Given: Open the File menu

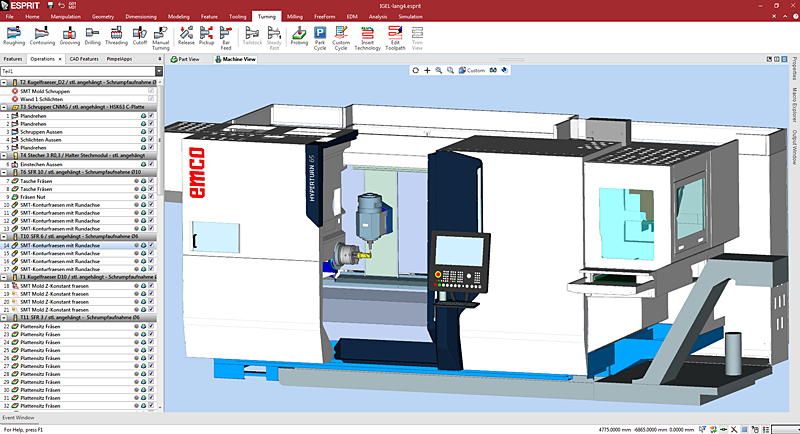Looking at the screenshot, I should pyautogui.click(x=9, y=16).
